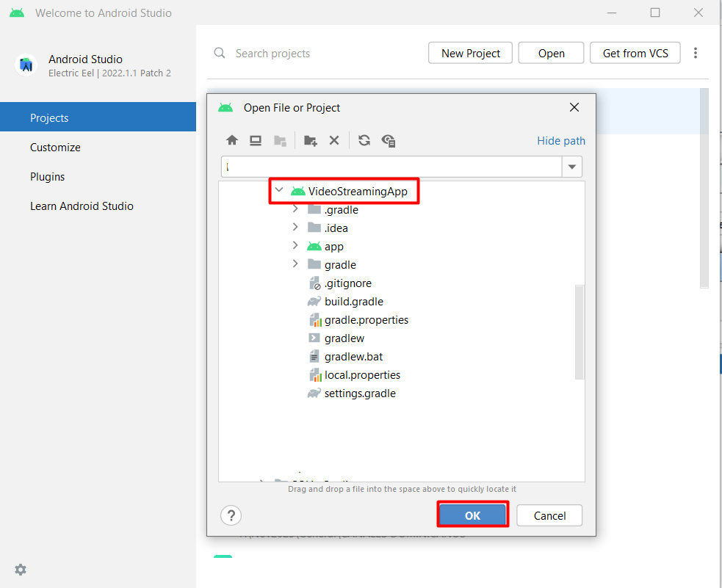Click the Project Directory toolbar icon
Screen dimensions: 722x588
coord(280,140)
